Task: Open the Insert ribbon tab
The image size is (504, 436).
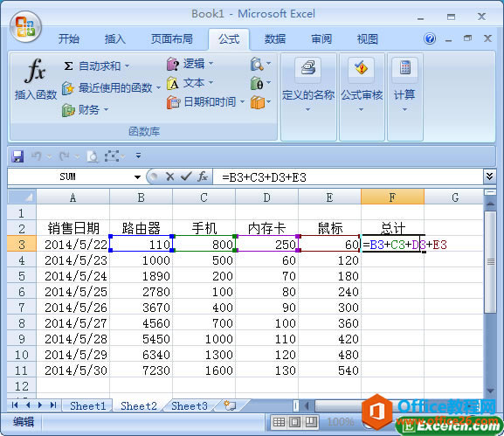Action: [x=115, y=39]
